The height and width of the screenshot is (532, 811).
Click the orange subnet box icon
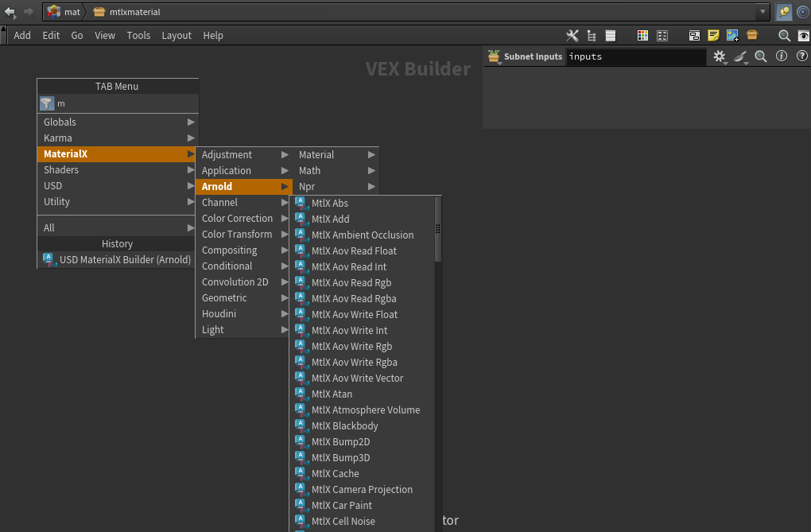point(752,35)
